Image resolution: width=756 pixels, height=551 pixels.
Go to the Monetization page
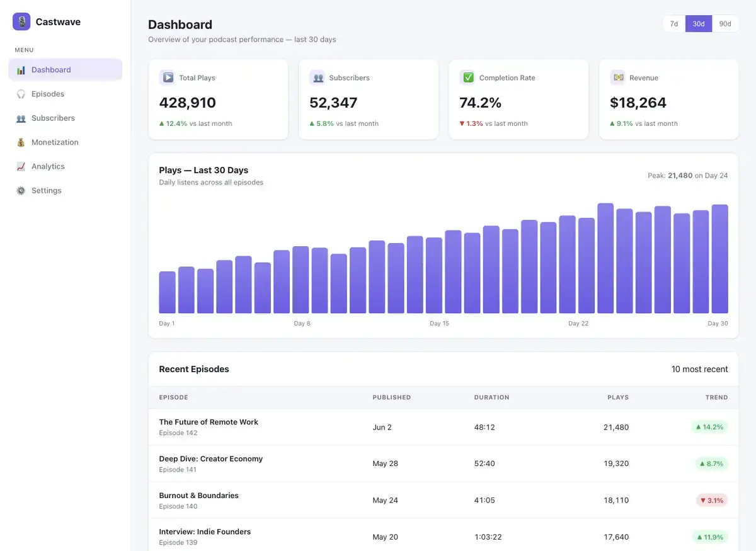66,142
